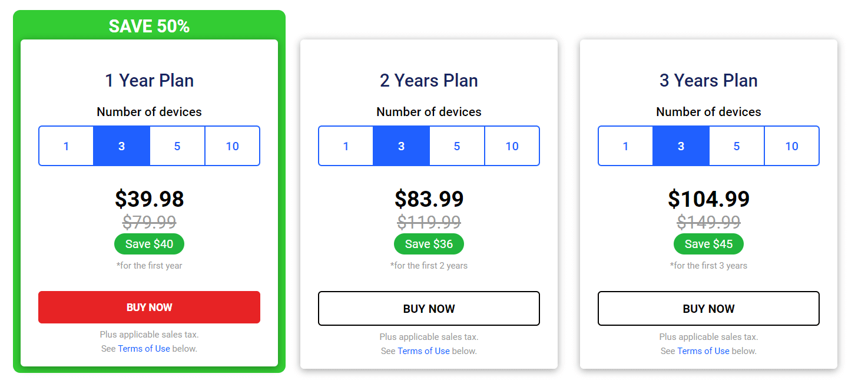Screen dimensions: 868x390
Task: Select 1 device for 1 Year Plan
Action: (x=66, y=146)
